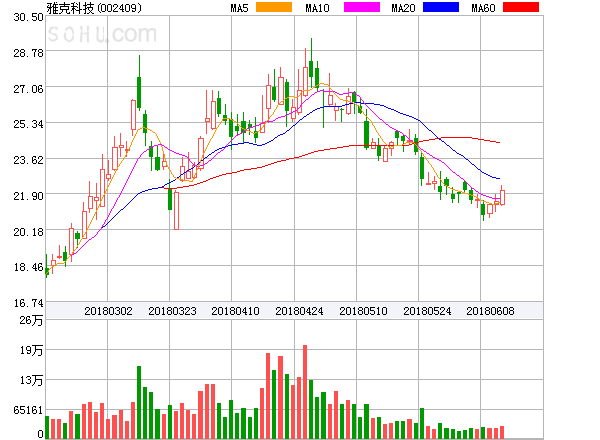Click the red MA60 legend swatch

point(521,7)
